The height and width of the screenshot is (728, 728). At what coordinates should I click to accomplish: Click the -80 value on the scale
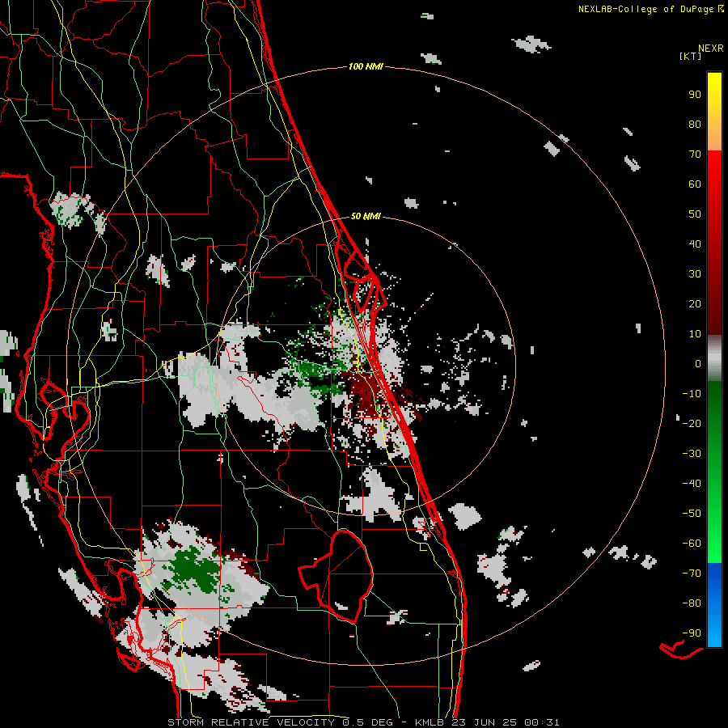(692, 603)
